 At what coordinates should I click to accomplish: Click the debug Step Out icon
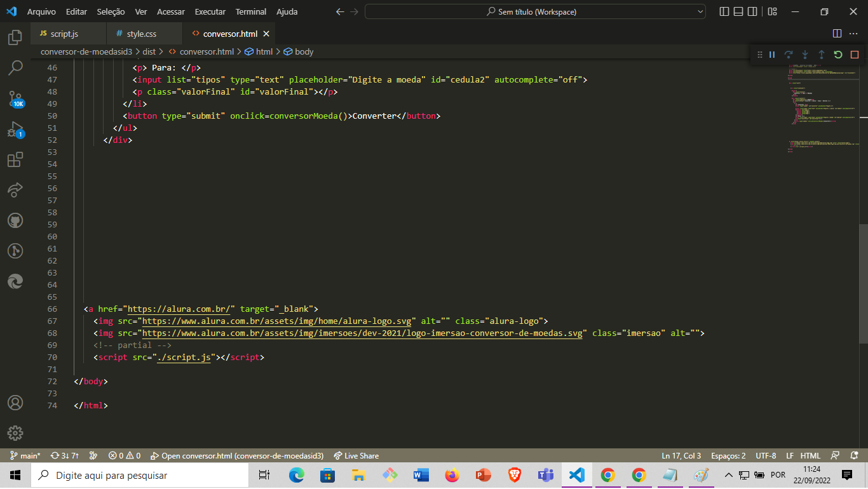tap(822, 55)
